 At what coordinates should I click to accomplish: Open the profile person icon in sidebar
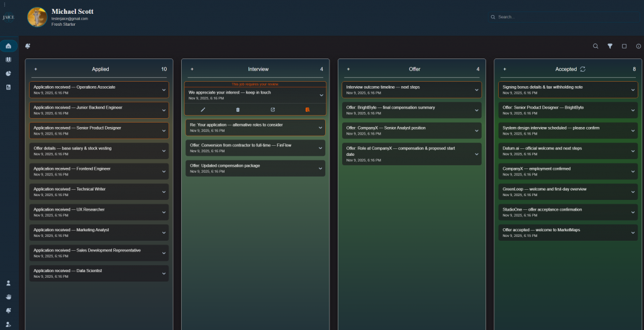[8, 283]
